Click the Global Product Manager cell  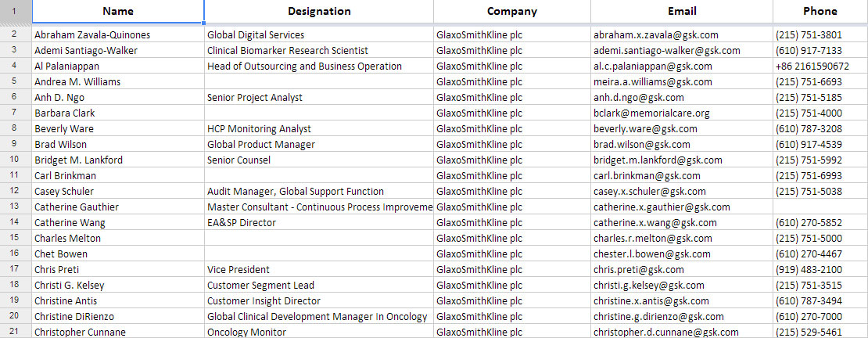coord(319,145)
